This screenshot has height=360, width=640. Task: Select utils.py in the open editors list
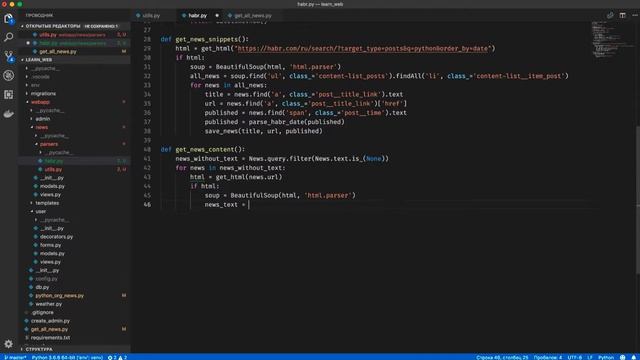(x=48, y=35)
